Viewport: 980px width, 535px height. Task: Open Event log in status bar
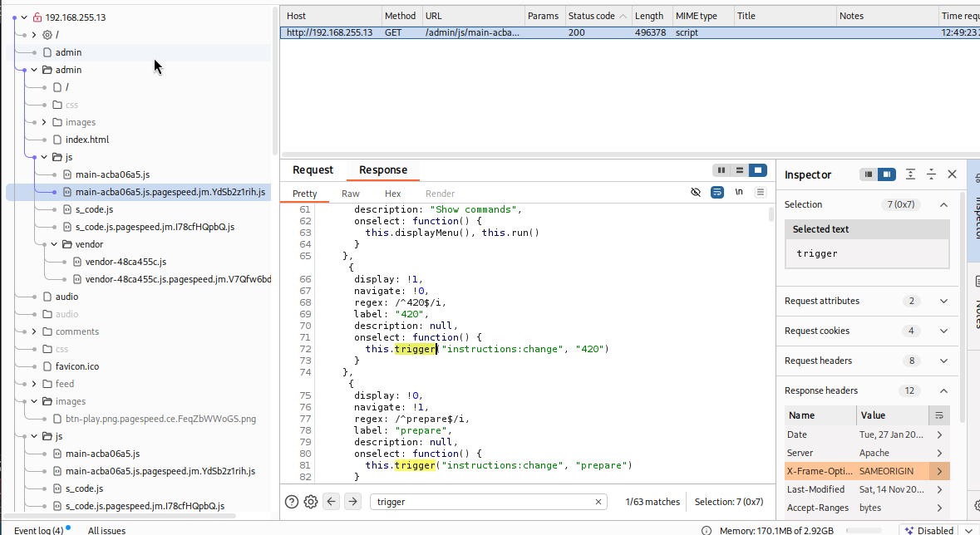pos(38,530)
